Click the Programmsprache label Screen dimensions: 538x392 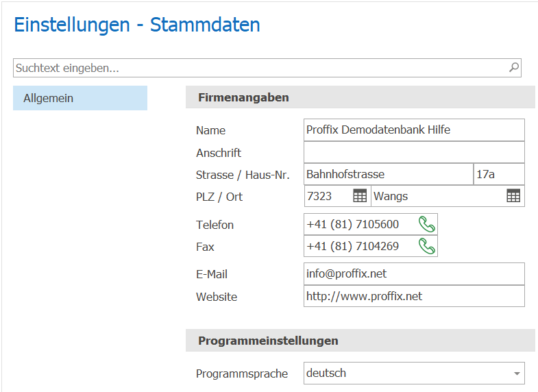(242, 373)
